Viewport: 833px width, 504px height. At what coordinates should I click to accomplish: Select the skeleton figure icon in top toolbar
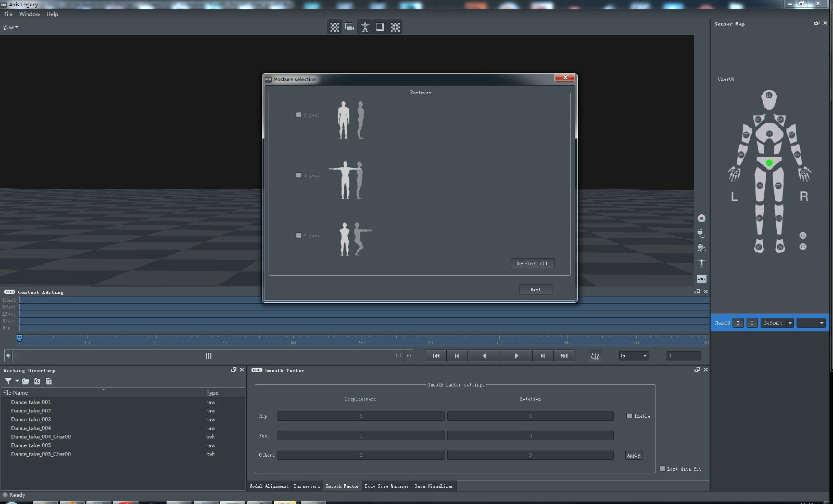pos(365,27)
